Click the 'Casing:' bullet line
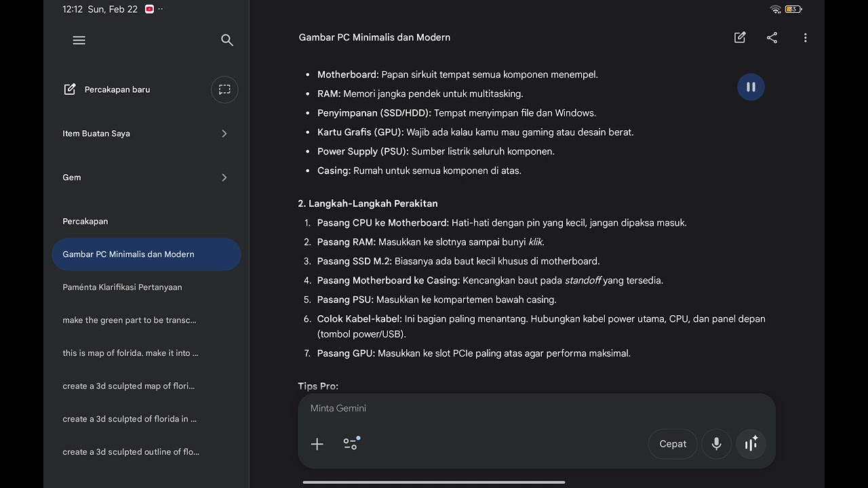Viewport: 868px width, 488px height. pyautogui.click(x=419, y=171)
